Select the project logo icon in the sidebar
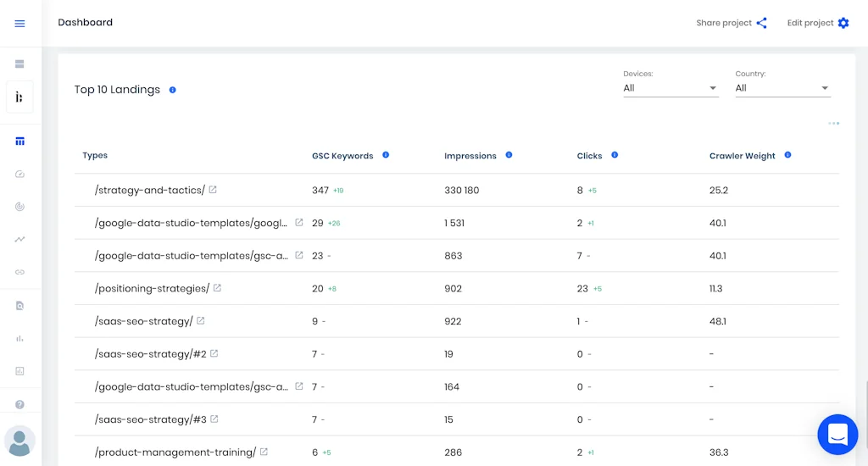The height and width of the screenshot is (466, 868). click(x=19, y=97)
